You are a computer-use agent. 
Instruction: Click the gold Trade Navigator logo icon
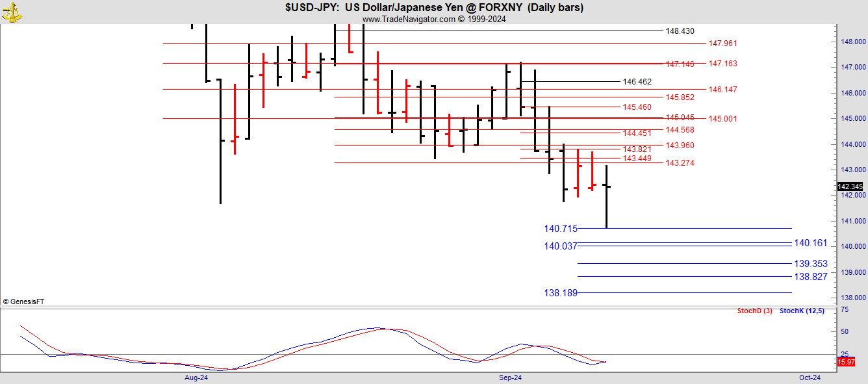tap(11, 12)
